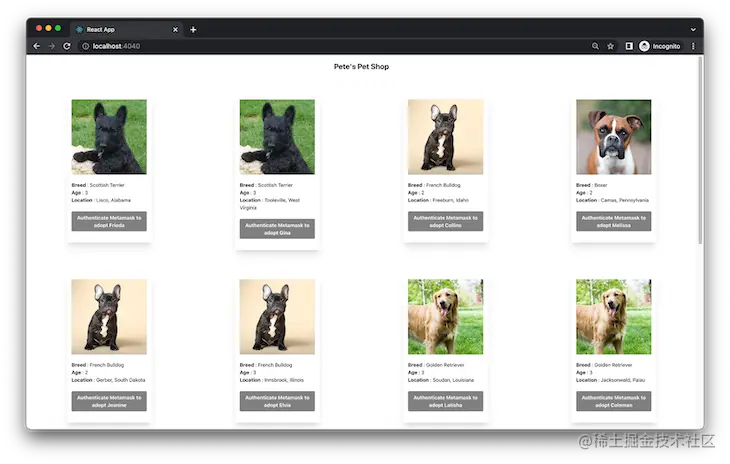Click the browser forward arrow
The width and height of the screenshot is (730, 464).
tap(52, 46)
